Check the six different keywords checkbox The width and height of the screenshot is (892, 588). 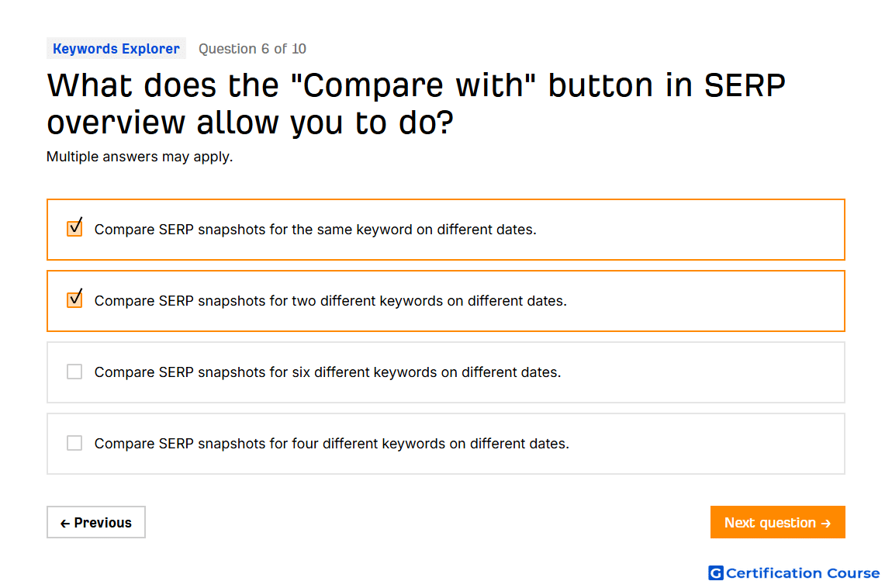pos(74,372)
